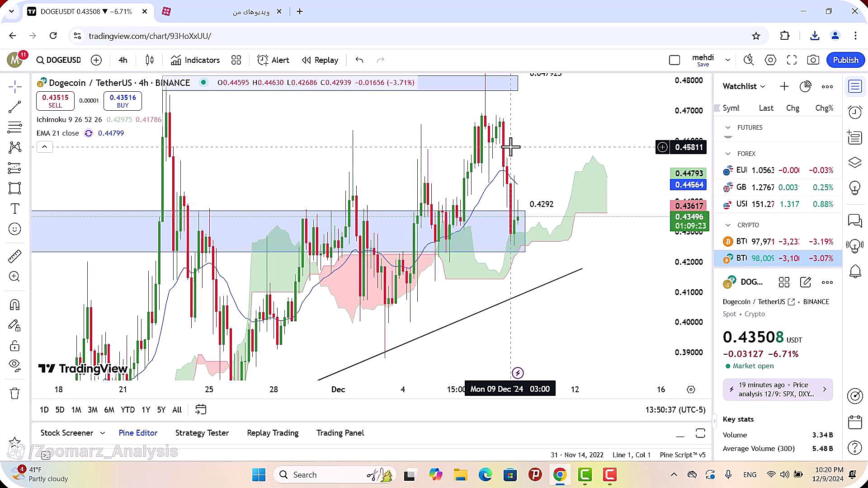Take a chart snapshot with camera icon

point(813,60)
